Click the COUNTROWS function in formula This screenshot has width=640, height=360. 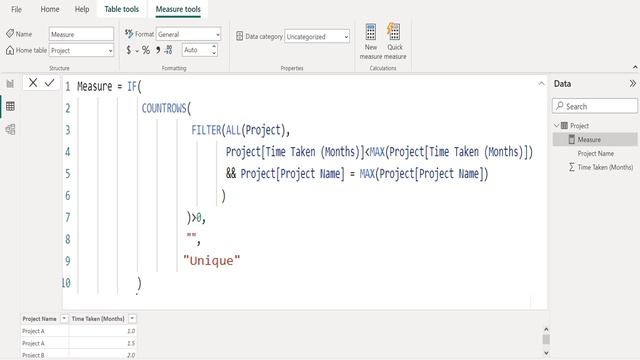(164, 108)
